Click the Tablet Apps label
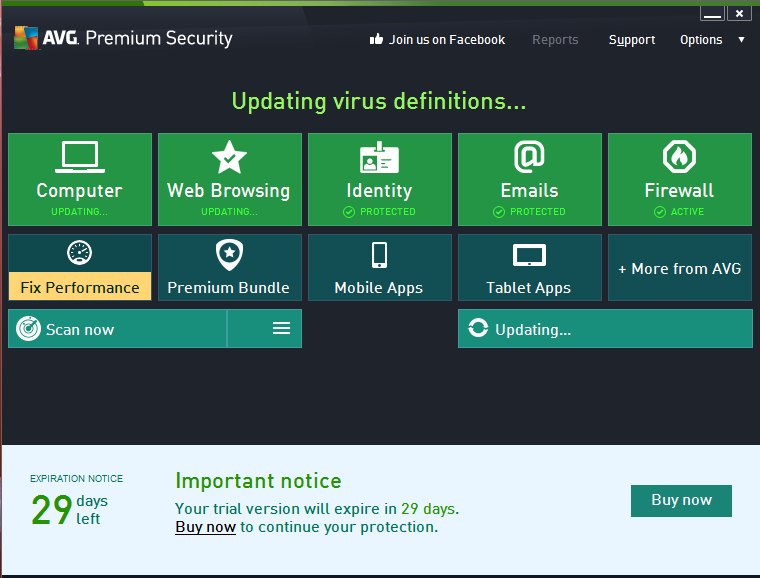The width and height of the screenshot is (760, 578). pos(529,288)
